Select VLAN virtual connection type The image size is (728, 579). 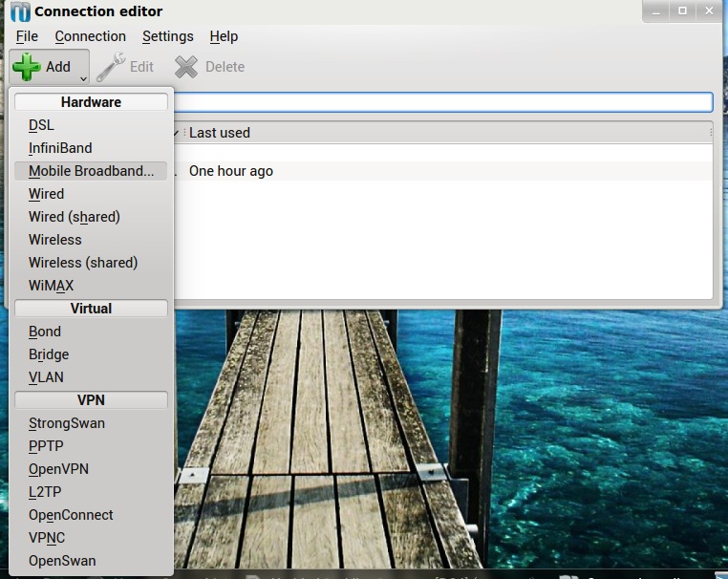(x=46, y=377)
